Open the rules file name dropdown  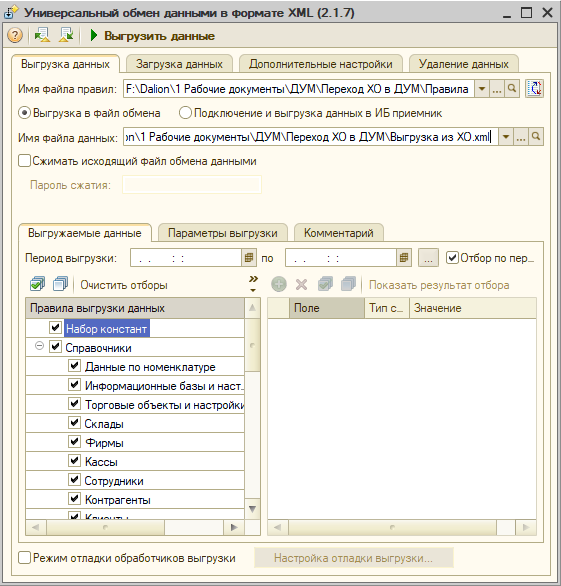(482, 89)
